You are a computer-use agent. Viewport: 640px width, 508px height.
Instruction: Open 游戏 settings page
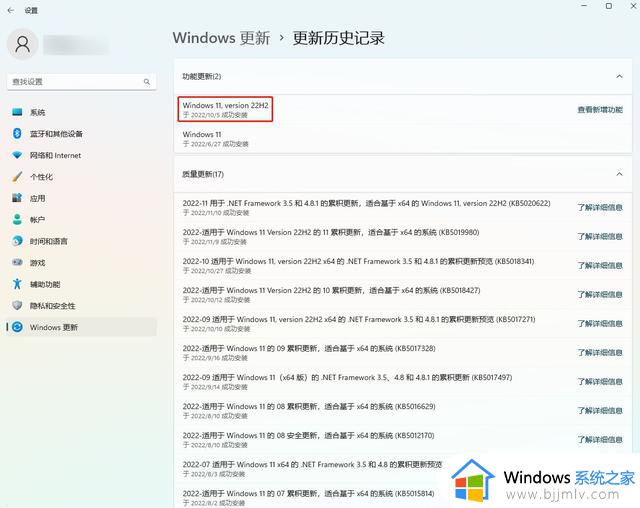pyautogui.click(x=82, y=263)
